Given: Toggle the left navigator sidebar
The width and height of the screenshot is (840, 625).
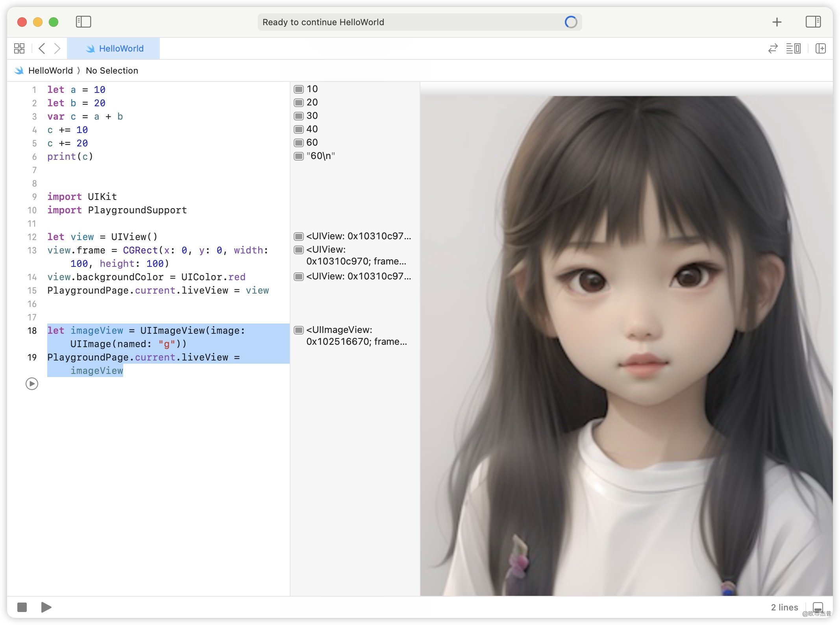Looking at the screenshot, I should click(83, 22).
